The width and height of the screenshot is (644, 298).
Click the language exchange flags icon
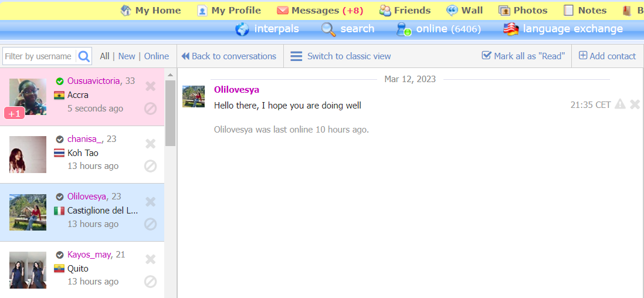click(510, 29)
